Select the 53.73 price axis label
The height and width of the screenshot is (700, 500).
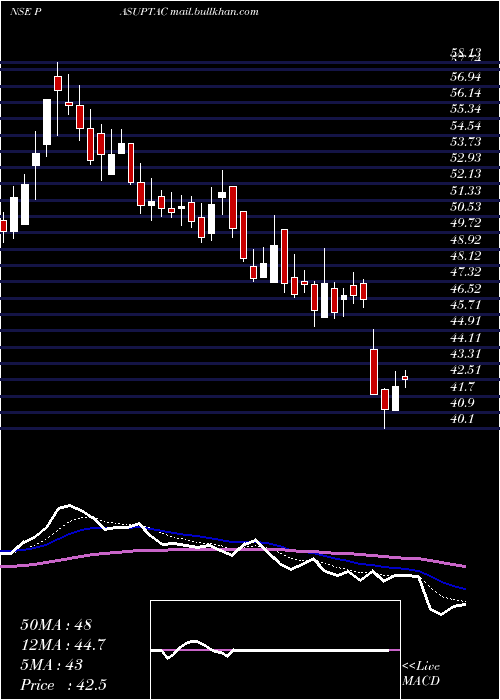tap(465, 142)
